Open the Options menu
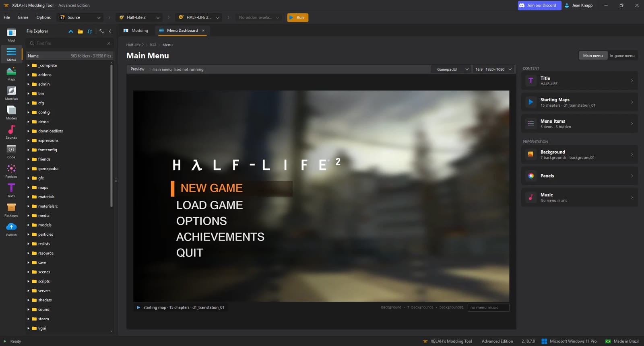Image resolution: width=644 pixels, height=346 pixels. point(43,17)
